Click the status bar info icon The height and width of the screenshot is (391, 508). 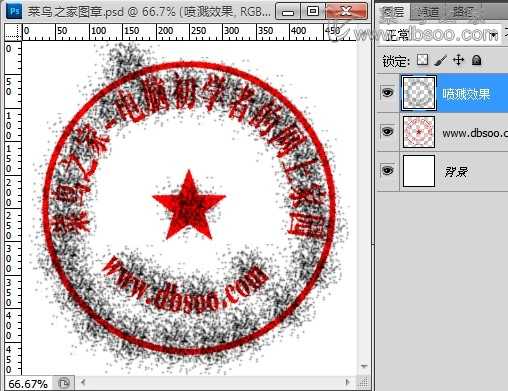63,383
